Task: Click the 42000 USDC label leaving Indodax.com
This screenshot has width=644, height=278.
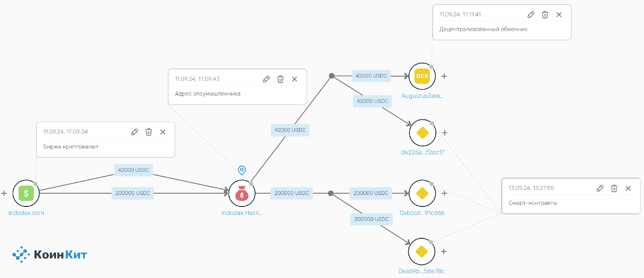Action: 134,170
